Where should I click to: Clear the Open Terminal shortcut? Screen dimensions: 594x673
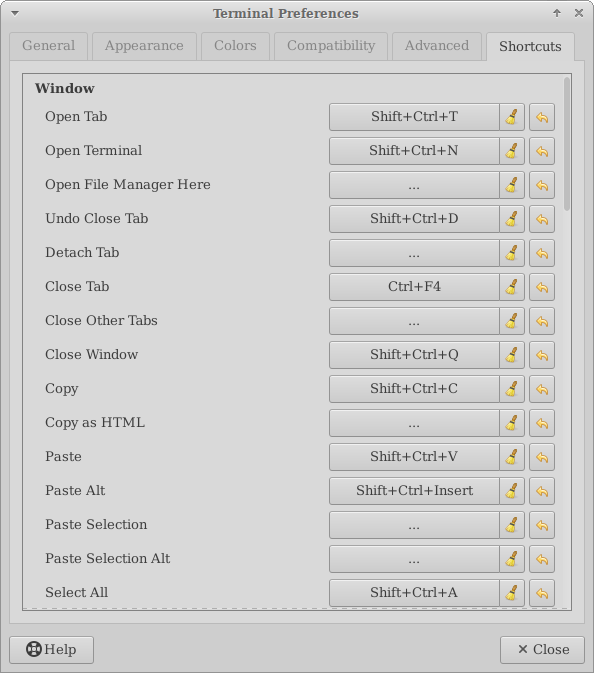coord(512,151)
